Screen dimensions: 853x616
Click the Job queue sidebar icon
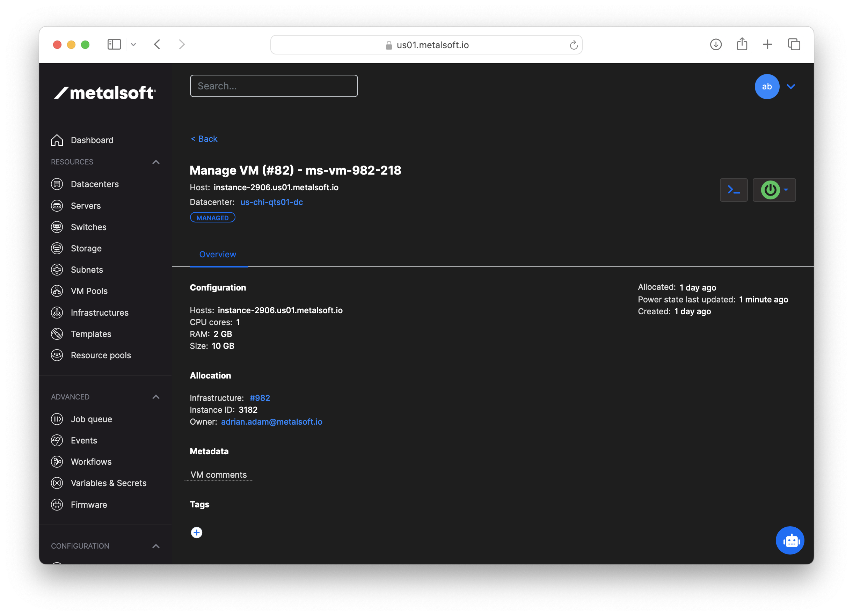point(57,419)
